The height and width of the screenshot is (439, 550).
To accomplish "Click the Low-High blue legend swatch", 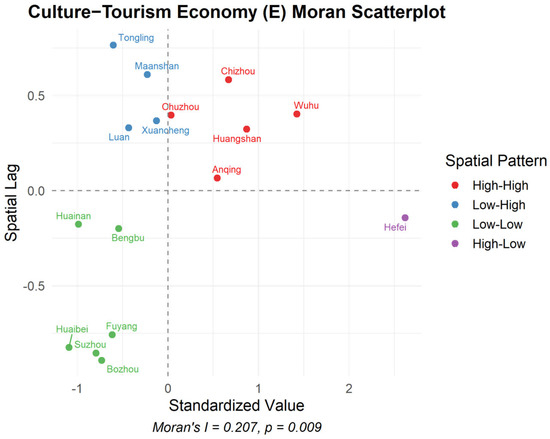I will (x=455, y=205).
